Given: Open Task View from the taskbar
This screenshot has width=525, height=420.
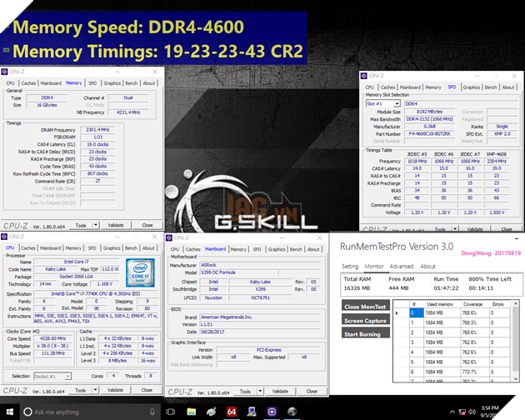Looking at the screenshot, I should 171,412.
